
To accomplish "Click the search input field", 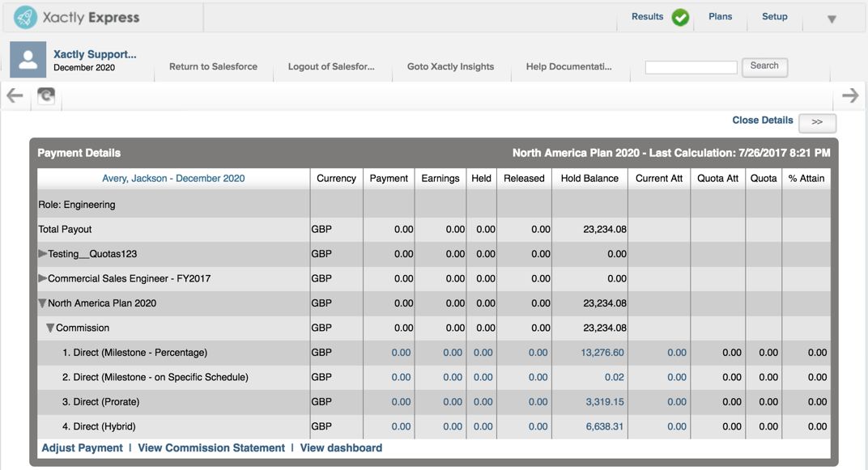I will click(691, 67).
